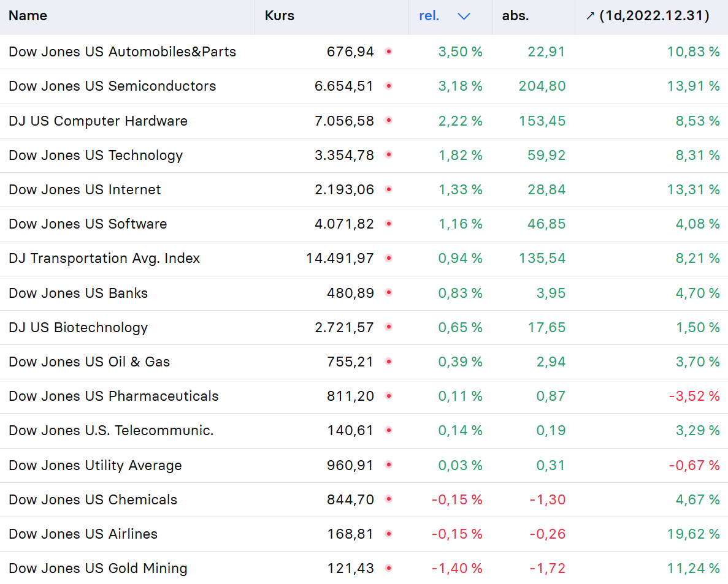The width and height of the screenshot is (728, 584).
Task: Click the red status dot beside 960,91
Action: [389, 465]
